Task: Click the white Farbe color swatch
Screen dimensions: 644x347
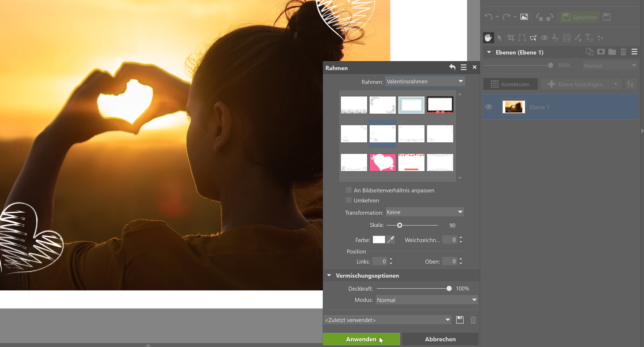Action: pyautogui.click(x=379, y=240)
